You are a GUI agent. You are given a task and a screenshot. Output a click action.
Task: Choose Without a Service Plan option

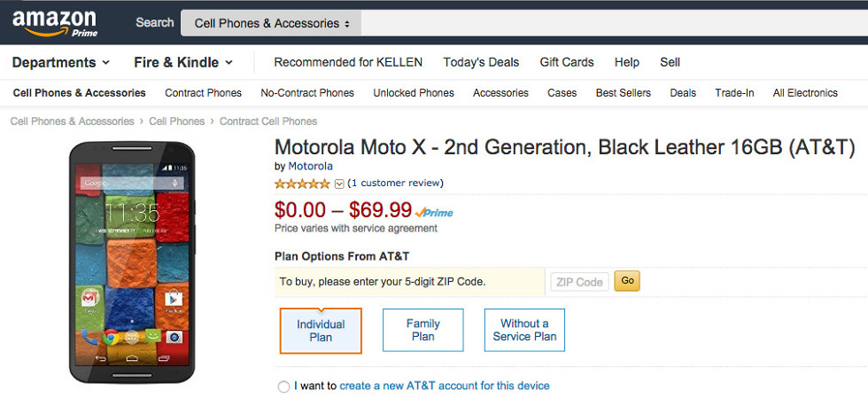(524, 330)
